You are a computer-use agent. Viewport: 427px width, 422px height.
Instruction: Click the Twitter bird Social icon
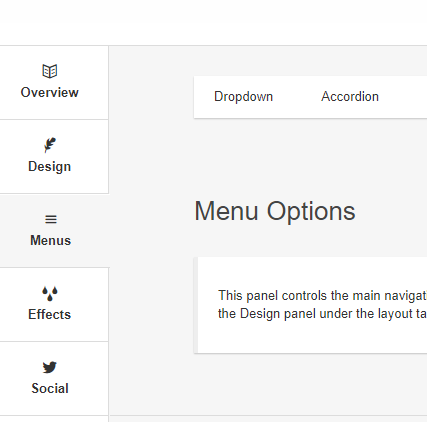50,367
